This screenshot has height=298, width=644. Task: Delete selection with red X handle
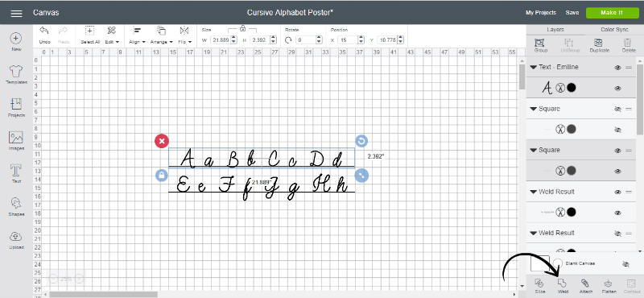point(162,142)
